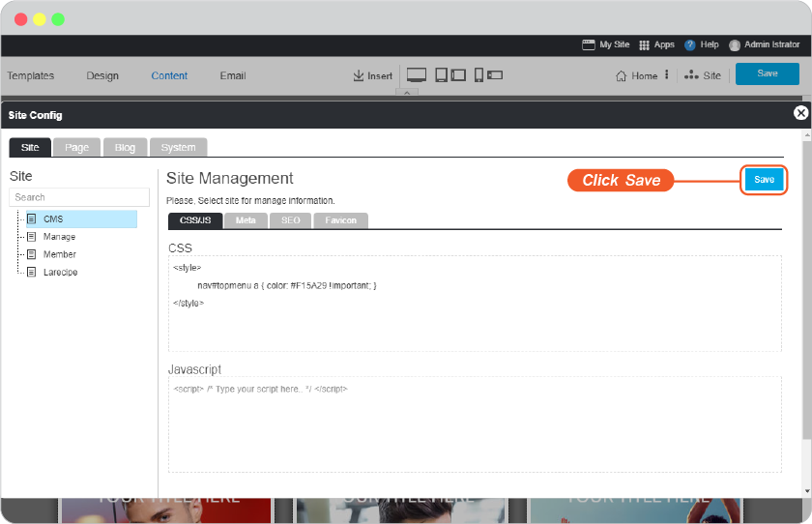Click the top toolbar Save button
Image resolution: width=812 pixels, height=524 pixels.
(x=768, y=73)
